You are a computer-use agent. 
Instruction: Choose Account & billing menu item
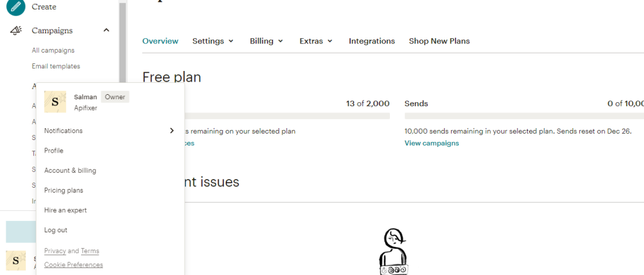click(70, 171)
